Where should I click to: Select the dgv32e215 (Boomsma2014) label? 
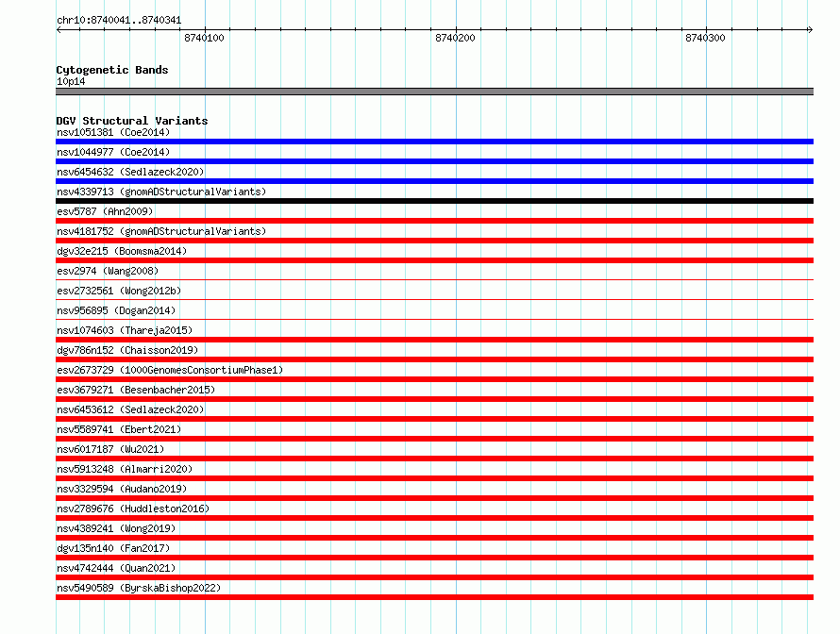pyautogui.click(x=122, y=251)
